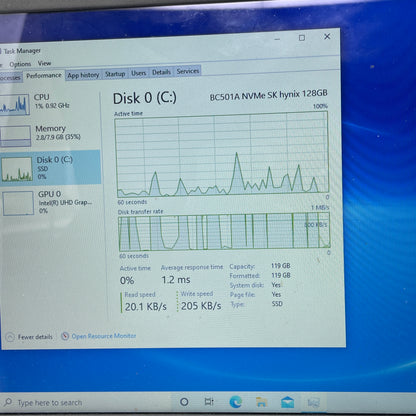Viewport: 416px width, 416px height.
Task: Open the Options menu
Action: [x=20, y=64]
